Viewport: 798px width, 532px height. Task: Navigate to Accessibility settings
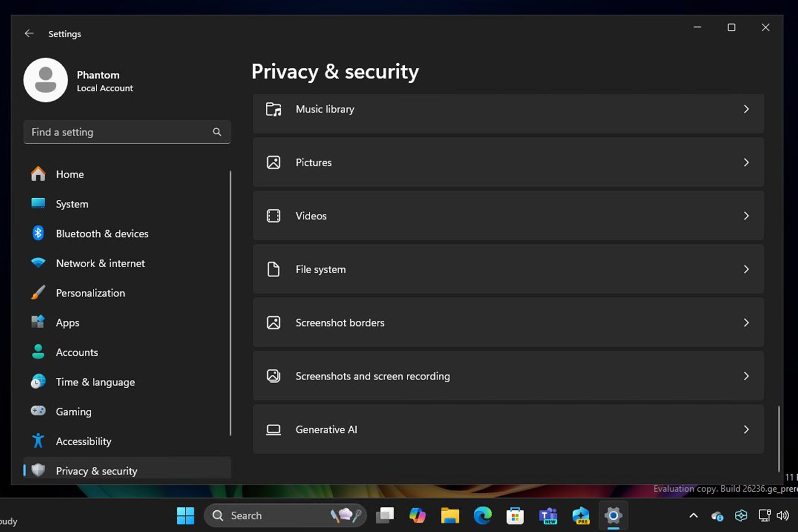83,441
